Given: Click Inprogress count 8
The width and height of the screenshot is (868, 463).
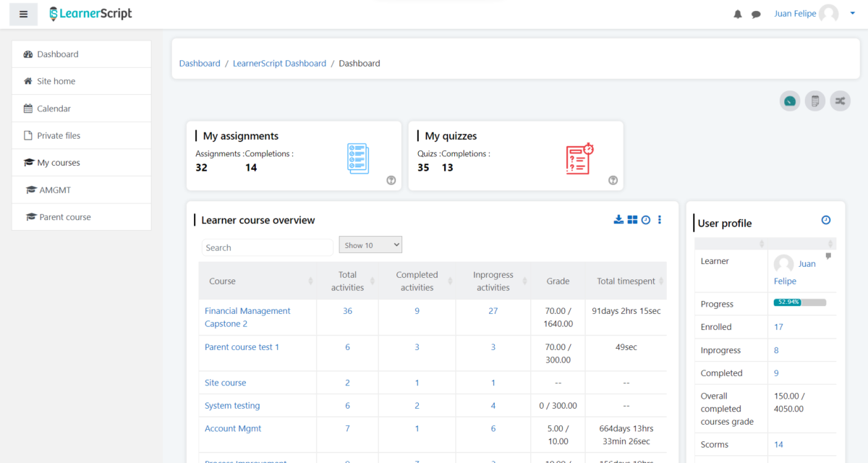Looking at the screenshot, I should [x=776, y=350].
